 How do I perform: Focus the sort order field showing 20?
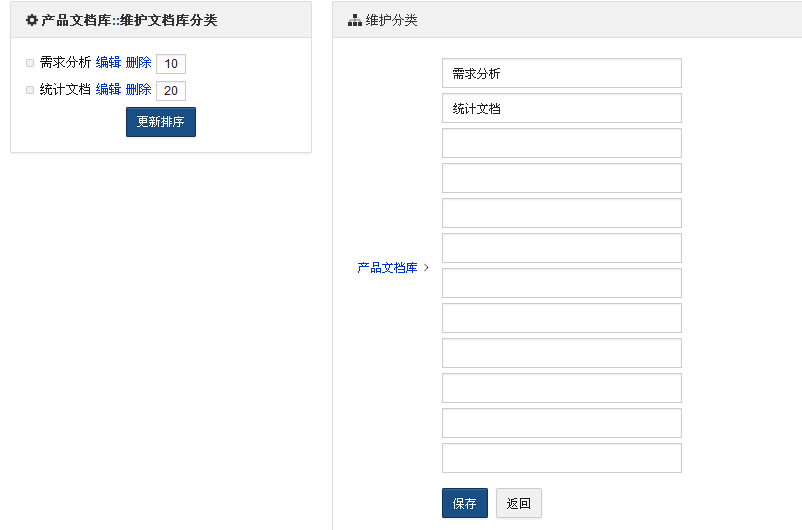[x=171, y=91]
